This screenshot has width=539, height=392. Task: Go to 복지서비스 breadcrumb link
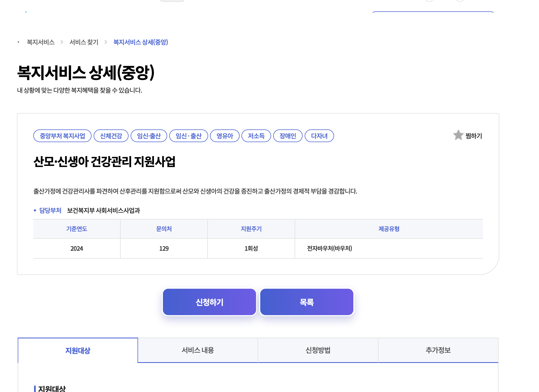pos(41,42)
